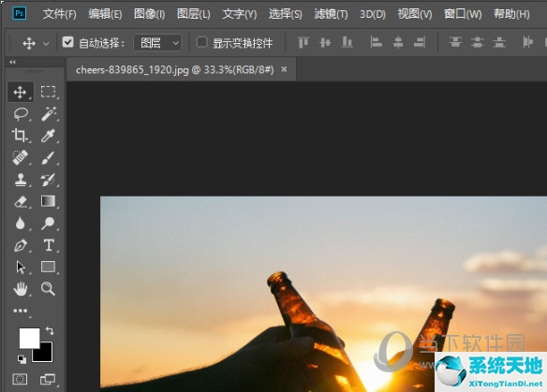Reset default foreground and background colors
The width and height of the screenshot is (547, 392).
point(22,359)
